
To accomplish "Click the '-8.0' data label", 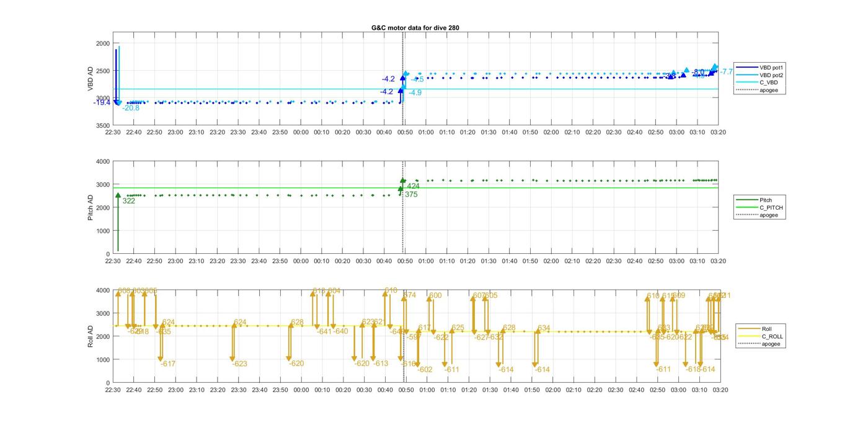I will pyautogui.click(x=699, y=73).
